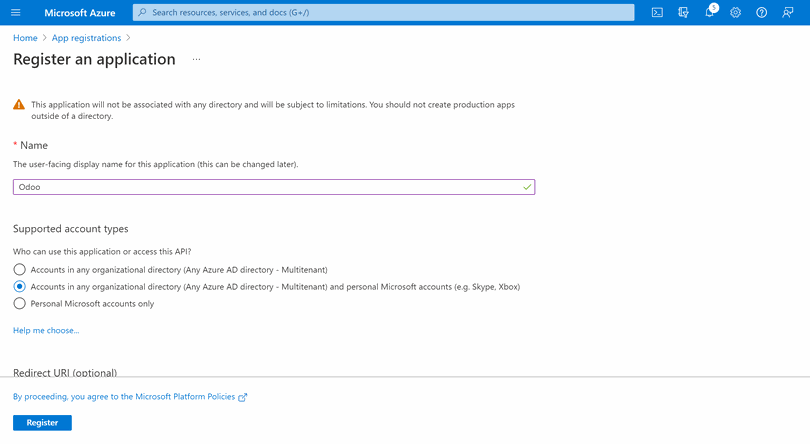Select Personal Microsoft accounts only
Viewport: 810px width, 444px height.
(x=19, y=304)
